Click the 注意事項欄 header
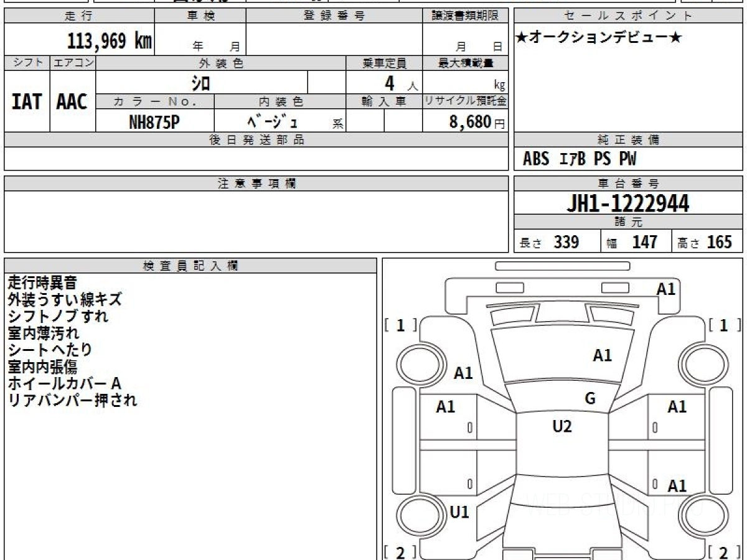Viewport: 747px width, 560px height. coord(256,184)
